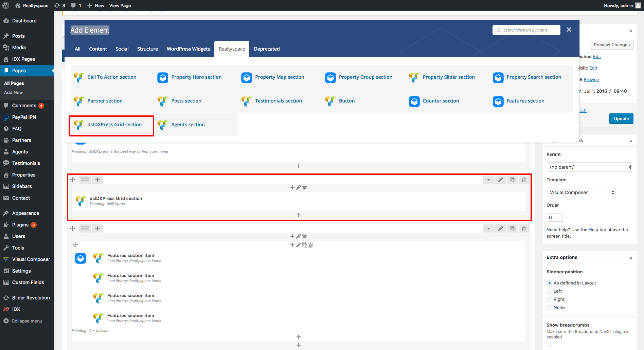Collapse the Features section row toggle arrow
Screen dimensions: 644x350
(x=488, y=228)
